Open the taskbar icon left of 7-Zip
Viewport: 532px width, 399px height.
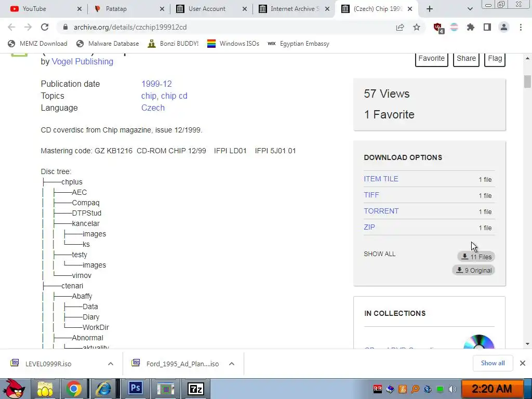(x=166, y=389)
